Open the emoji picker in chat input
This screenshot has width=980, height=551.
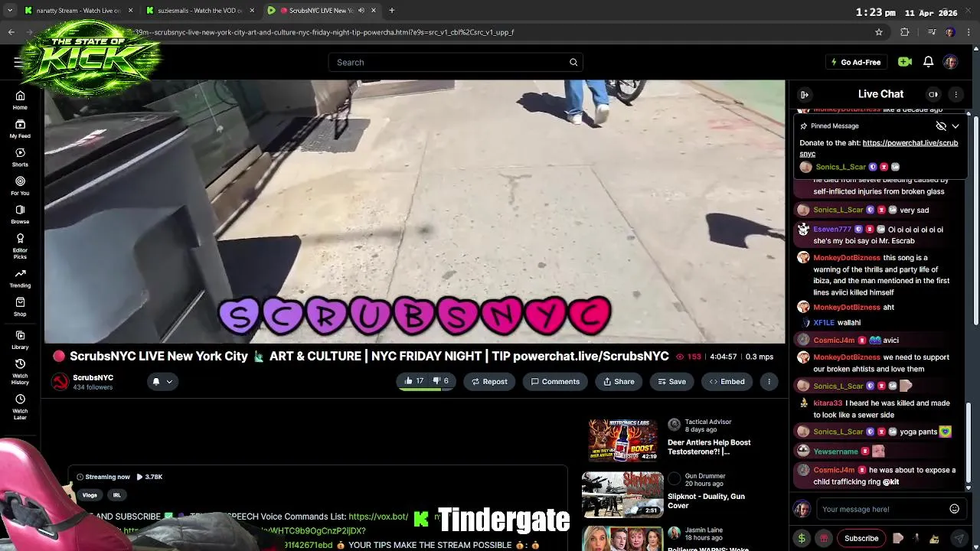point(954,509)
